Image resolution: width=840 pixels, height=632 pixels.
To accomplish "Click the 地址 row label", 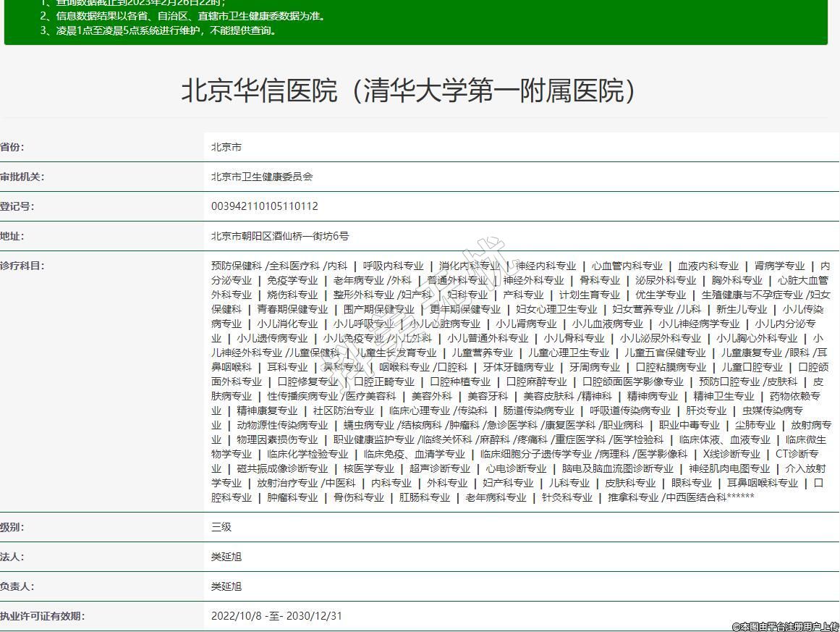I will click(x=12, y=236).
